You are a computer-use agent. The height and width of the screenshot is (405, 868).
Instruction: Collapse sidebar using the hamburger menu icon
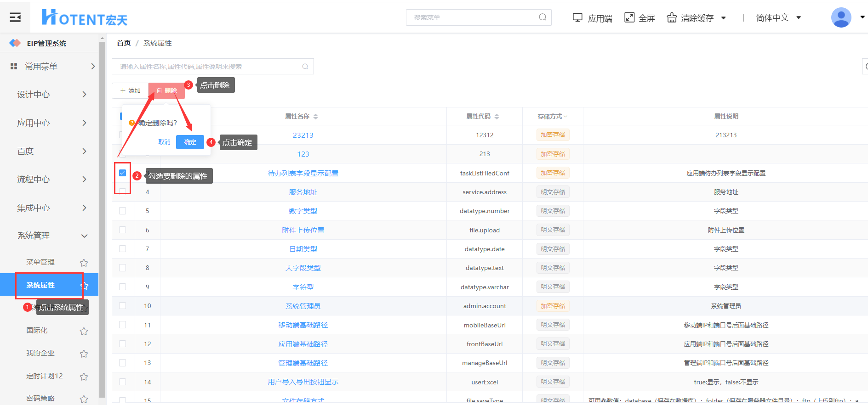15,17
